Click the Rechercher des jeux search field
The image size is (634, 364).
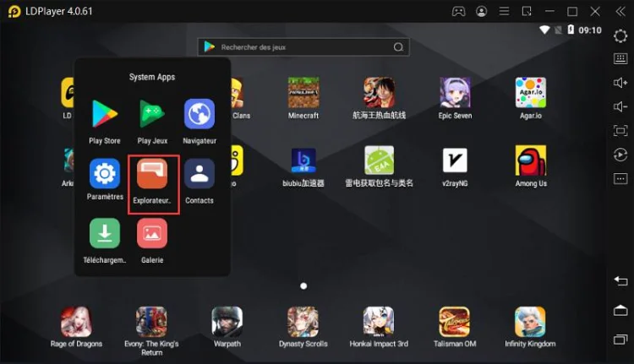coord(303,47)
